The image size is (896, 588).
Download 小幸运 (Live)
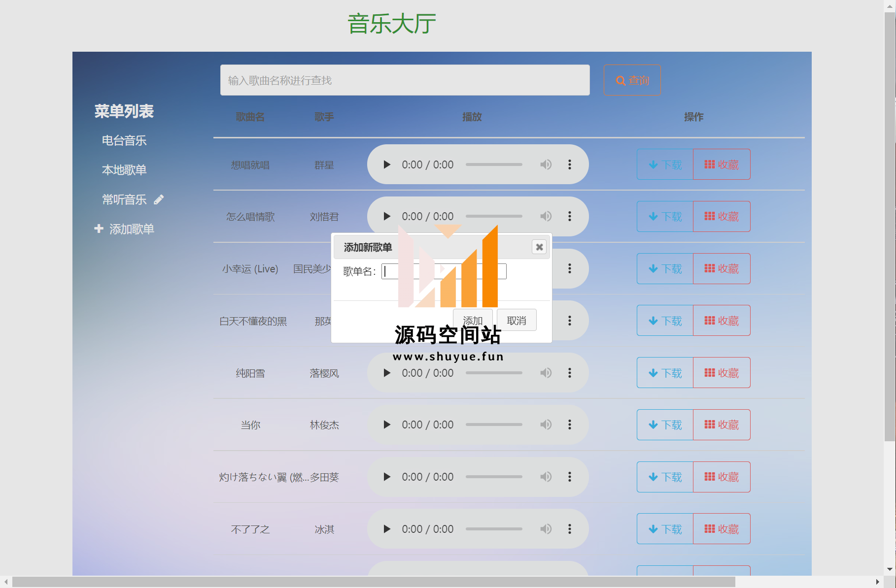[665, 268]
